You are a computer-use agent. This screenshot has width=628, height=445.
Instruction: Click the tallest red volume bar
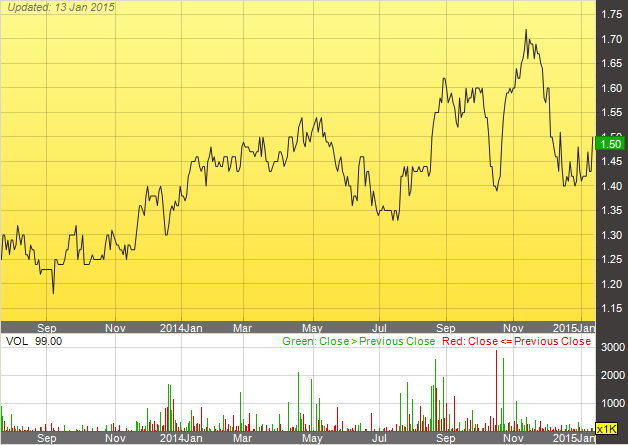click(496, 391)
